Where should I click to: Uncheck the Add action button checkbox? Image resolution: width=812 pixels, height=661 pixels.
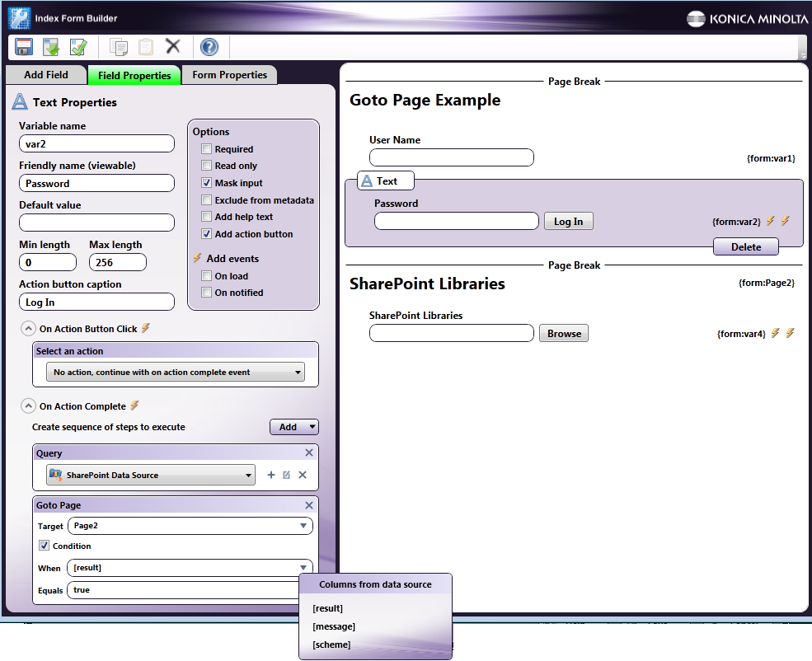(x=206, y=234)
